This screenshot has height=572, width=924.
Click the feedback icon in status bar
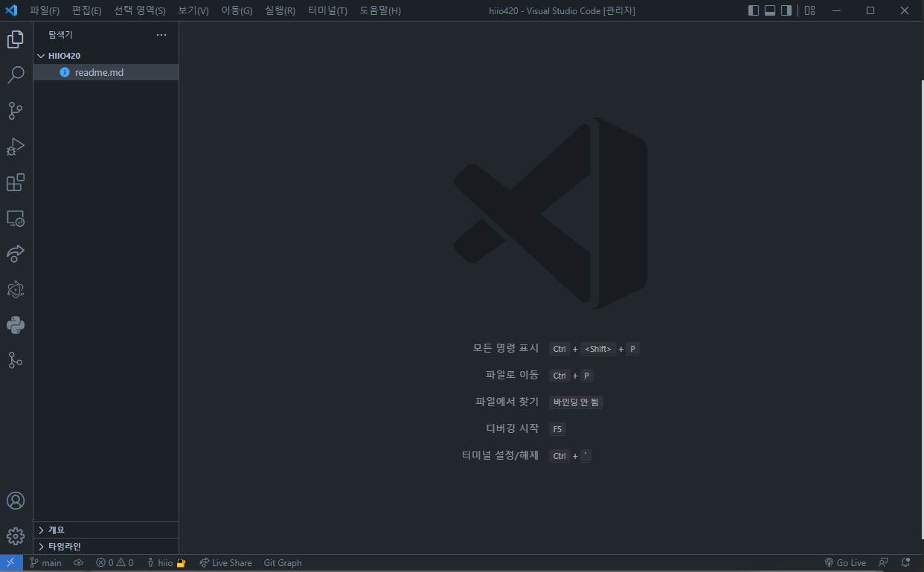click(x=883, y=563)
